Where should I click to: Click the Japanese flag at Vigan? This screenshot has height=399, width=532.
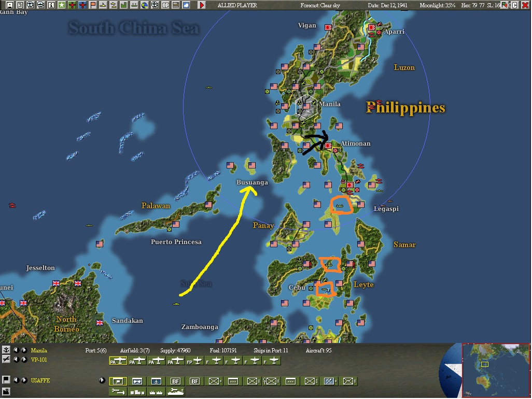328,27
